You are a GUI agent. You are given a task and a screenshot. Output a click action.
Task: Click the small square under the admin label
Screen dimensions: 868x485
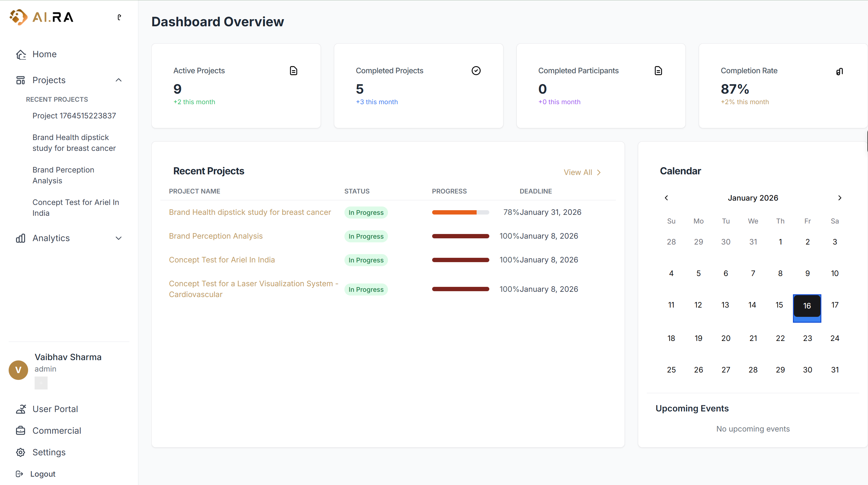pyautogui.click(x=41, y=383)
